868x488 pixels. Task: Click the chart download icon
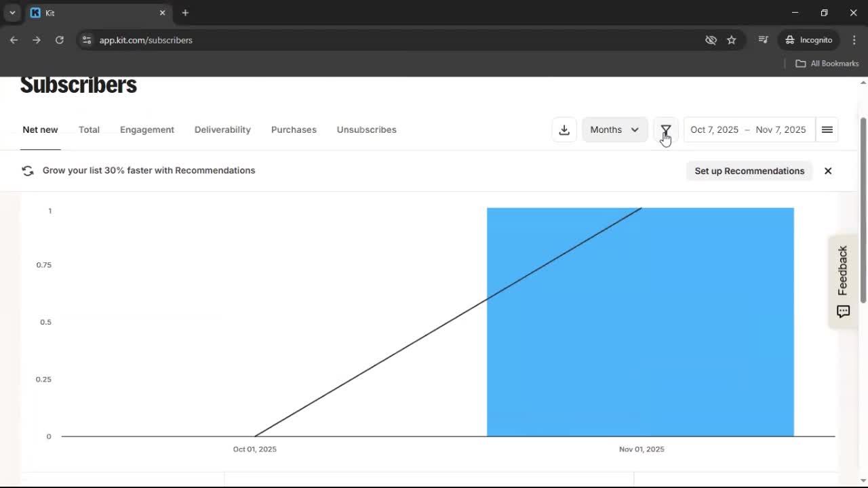pyautogui.click(x=564, y=129)
